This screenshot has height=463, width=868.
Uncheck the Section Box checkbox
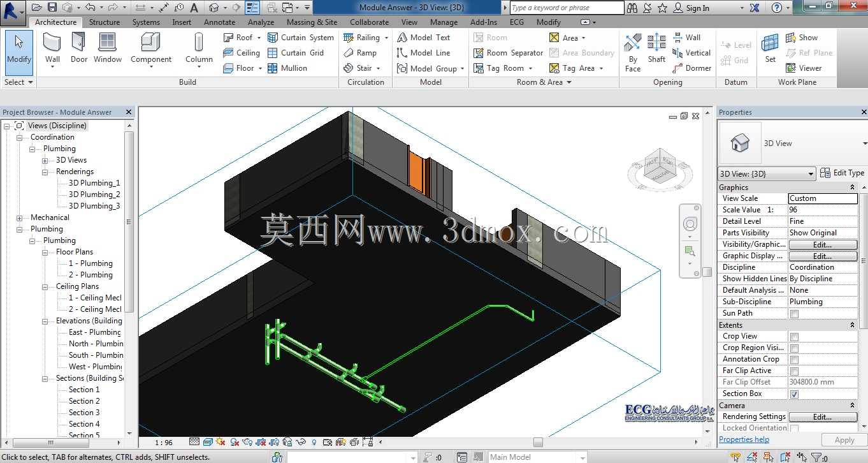794,394
